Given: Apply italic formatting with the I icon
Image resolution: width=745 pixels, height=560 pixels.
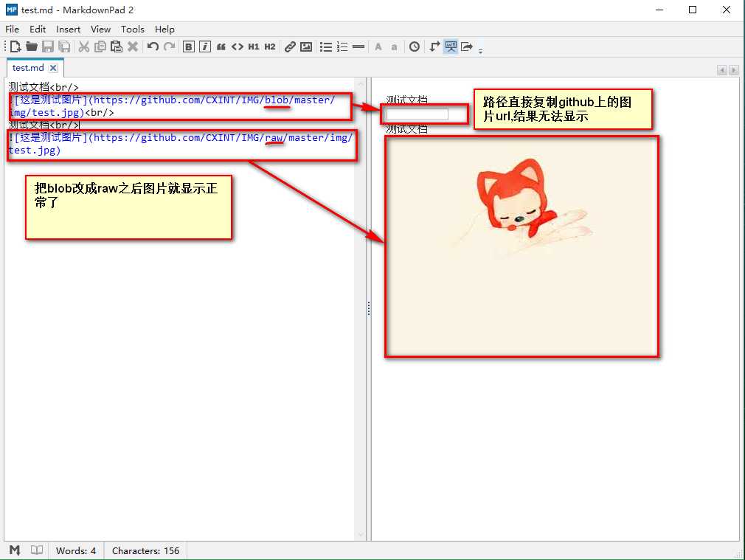Looking at the screenshot, I should click(x=205, y=46).
